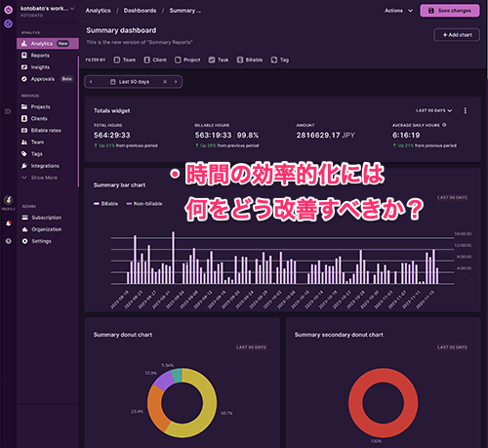Viewport: 488px width, 448px height.
Task: Expand Show More in sidebar
Action: click(39, 178)
